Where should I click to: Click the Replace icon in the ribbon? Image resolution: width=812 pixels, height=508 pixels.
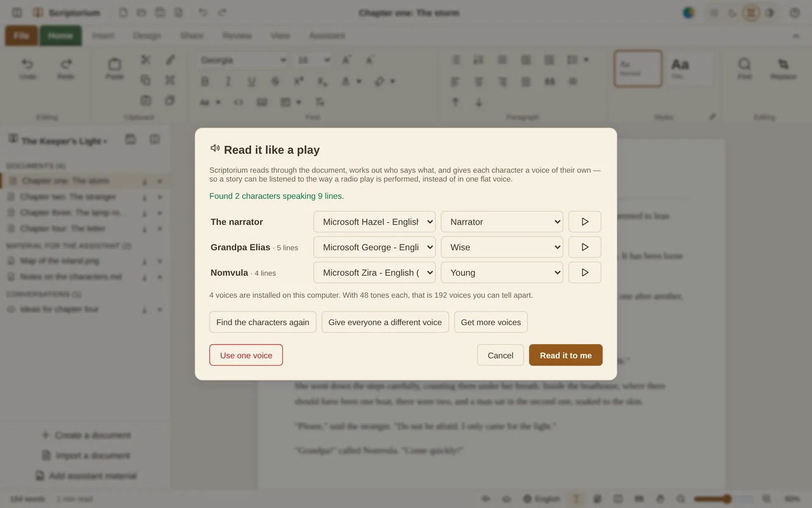coord(783,68)
